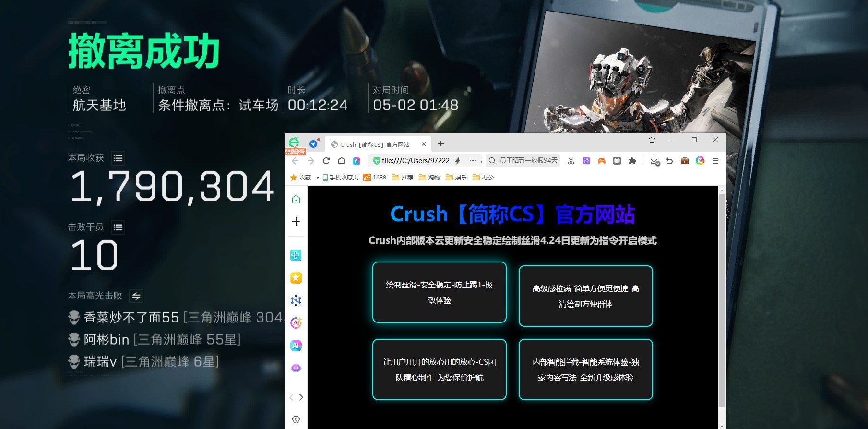Click the 阿彬bin defeated player row
The height and width of the screenshot is (429, 868).
(154, 340)
